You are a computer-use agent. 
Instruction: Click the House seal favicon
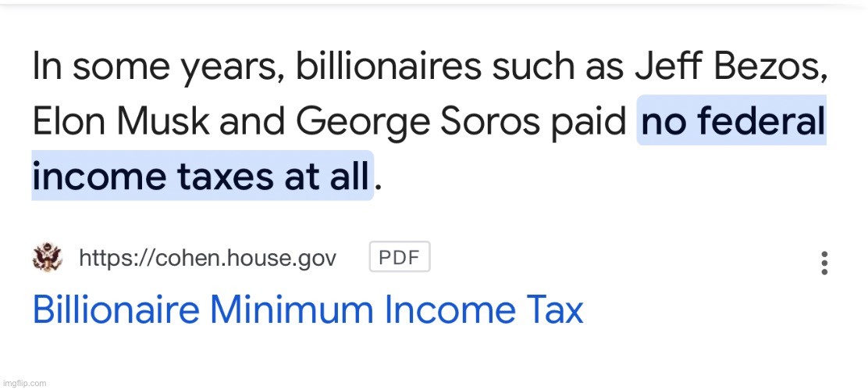pos(48,258)
